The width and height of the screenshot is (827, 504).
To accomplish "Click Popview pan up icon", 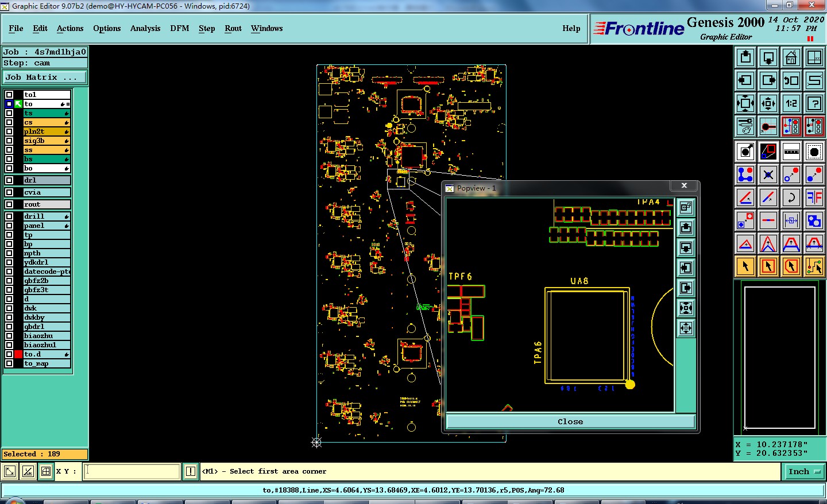I will tap(686, 228).
